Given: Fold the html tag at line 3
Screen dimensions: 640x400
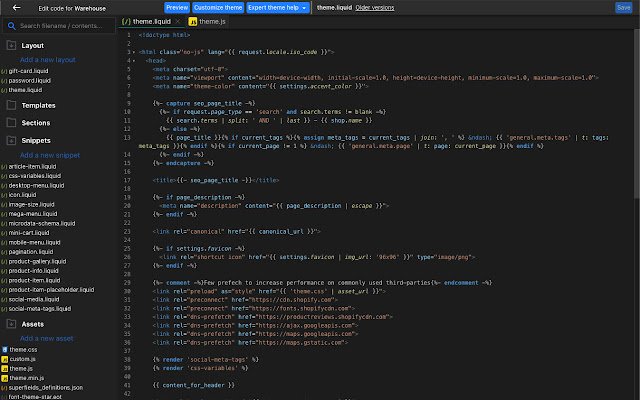Looking at the screenshot, I should (134, 52).
